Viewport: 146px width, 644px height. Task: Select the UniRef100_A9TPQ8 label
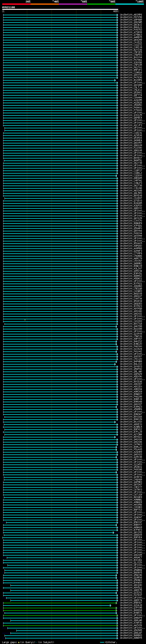point(131,308)
